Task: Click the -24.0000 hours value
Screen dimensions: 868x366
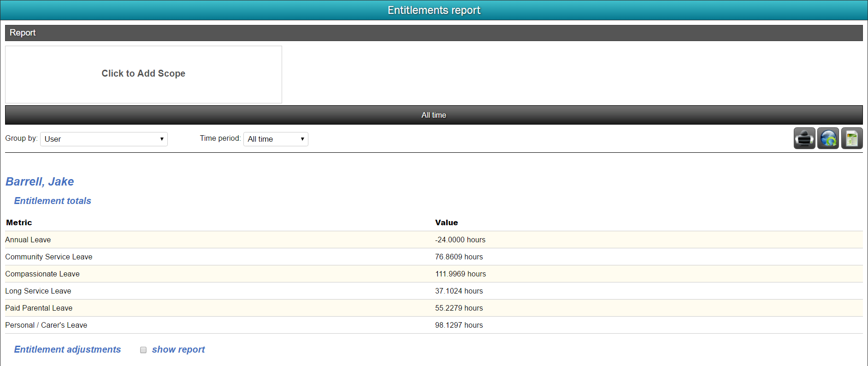Action: point(460,240)
